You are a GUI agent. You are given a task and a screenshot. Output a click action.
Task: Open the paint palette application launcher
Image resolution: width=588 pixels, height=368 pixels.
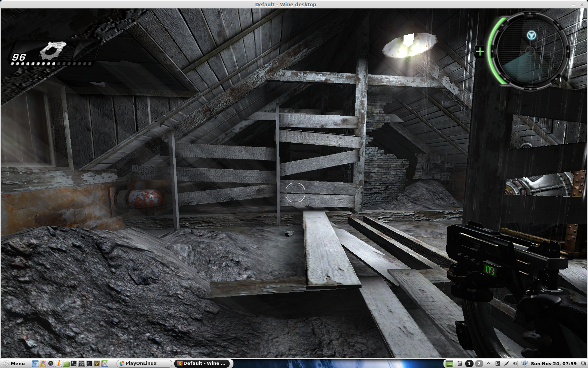pyautogui.click(x=43, y=363)
